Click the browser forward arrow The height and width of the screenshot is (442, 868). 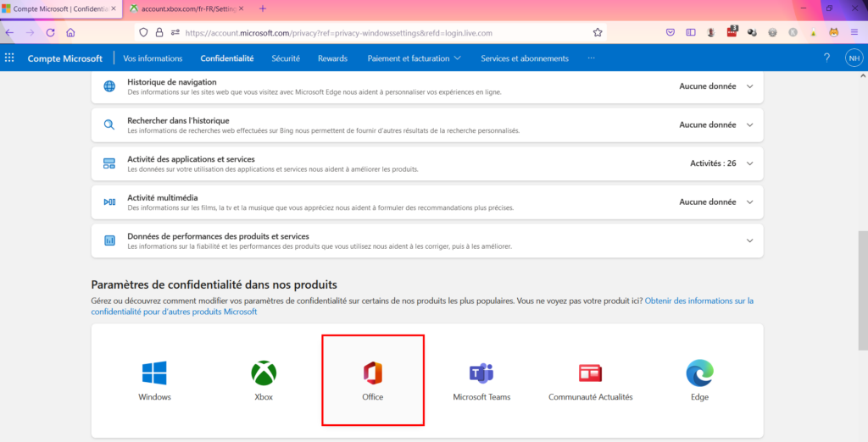coord(30,33)
